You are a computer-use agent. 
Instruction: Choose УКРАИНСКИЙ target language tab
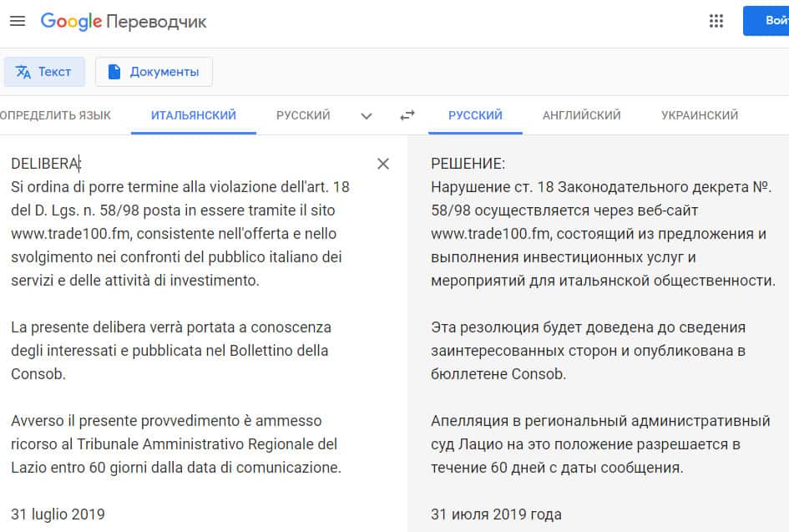[700, 115]
